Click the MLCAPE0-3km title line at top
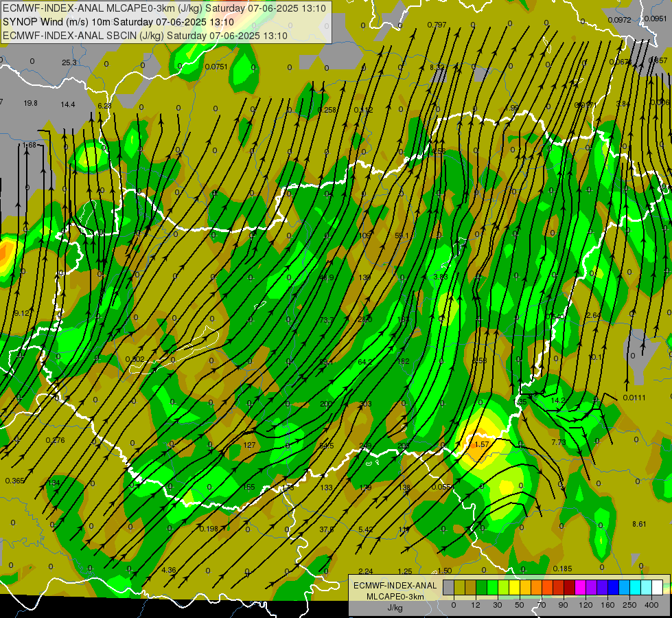The height and width of the screenshot is (618, 672). (164, 8)
